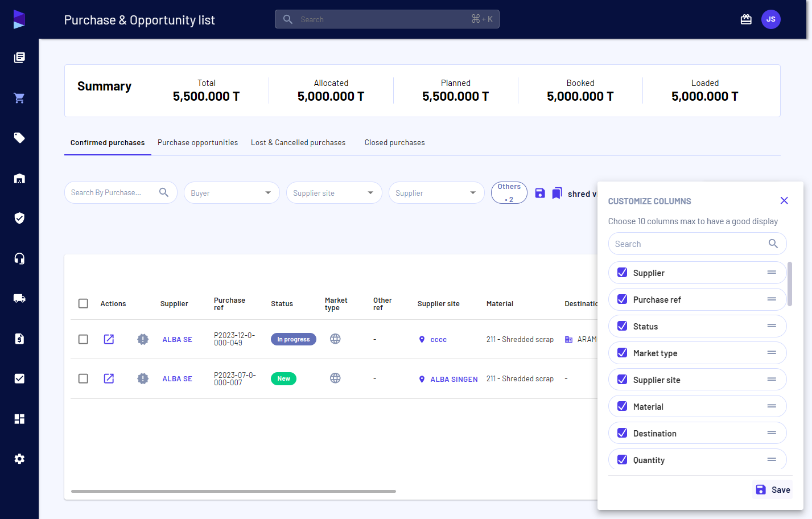Focus the global Search field in header

(387, 19)
